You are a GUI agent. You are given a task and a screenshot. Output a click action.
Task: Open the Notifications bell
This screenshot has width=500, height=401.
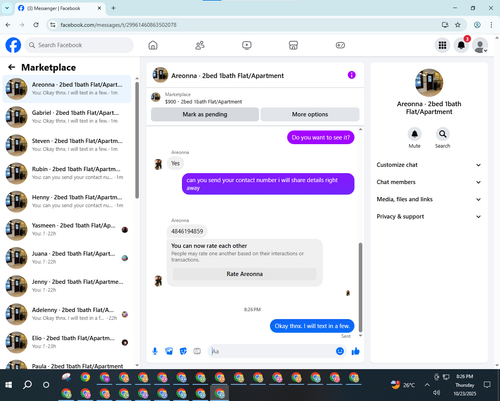pyautogui.click(x=461, y=45)
